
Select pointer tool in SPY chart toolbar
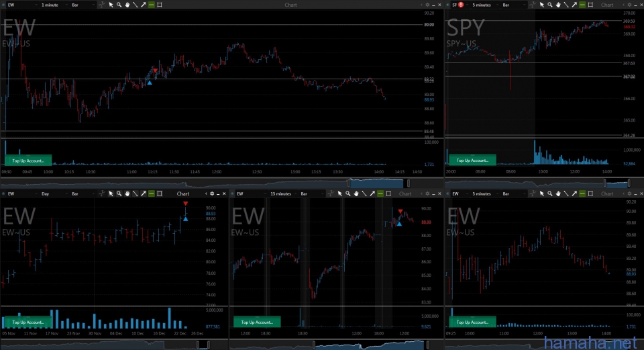pos(542,5)
